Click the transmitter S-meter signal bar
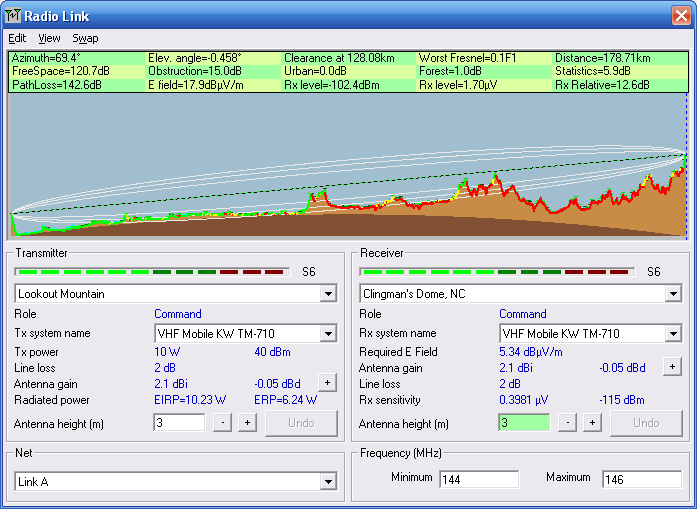The width and height of the screenshot is (697, 509). click(152, 271)
